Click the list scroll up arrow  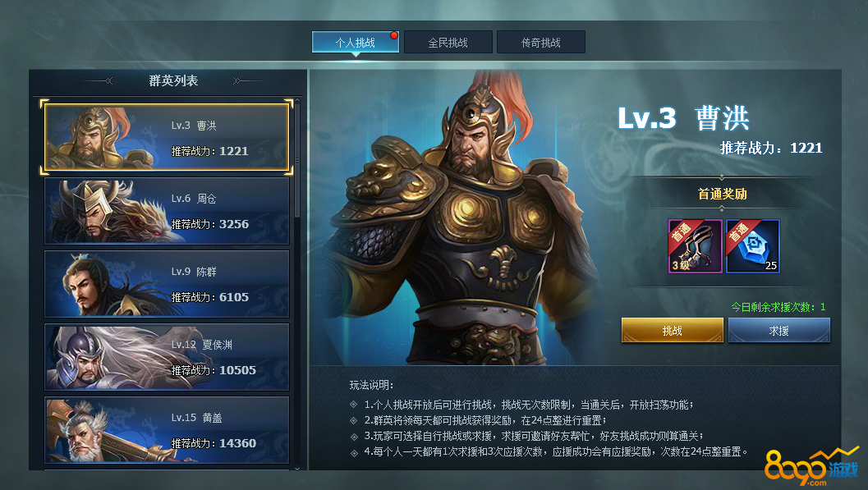click(x=297, y=100)
